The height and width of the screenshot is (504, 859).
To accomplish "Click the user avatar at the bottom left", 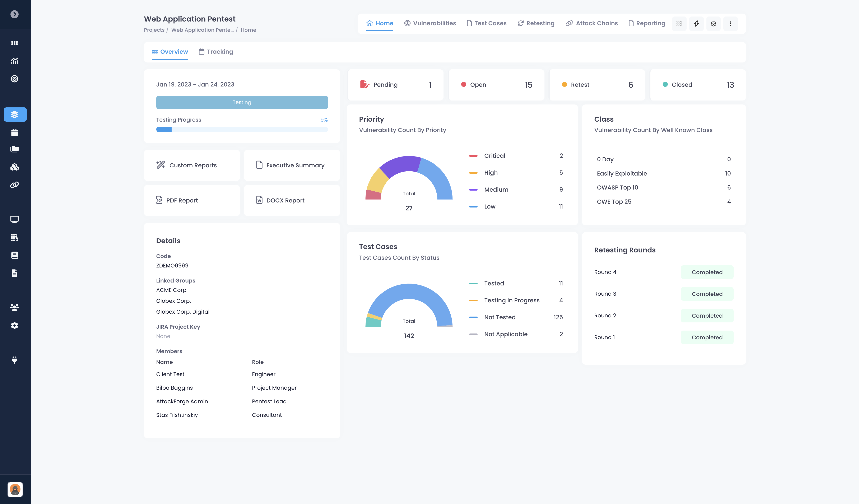I will 15,489.
